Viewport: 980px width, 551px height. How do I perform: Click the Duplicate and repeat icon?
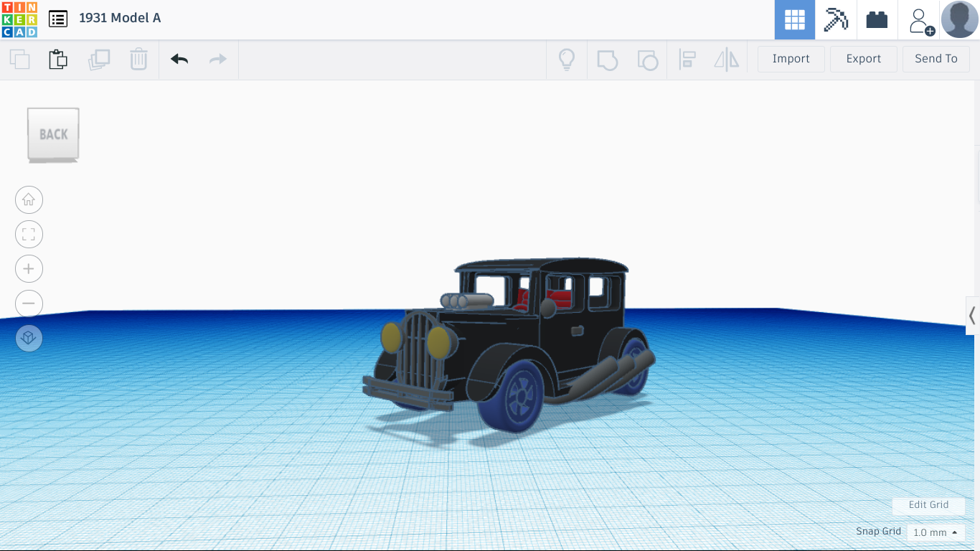click(99, 59)
